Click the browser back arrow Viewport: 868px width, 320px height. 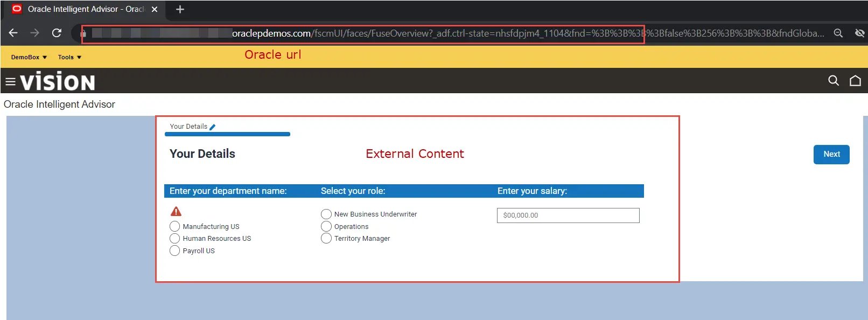pyautogui.click(x=13, y=33)
